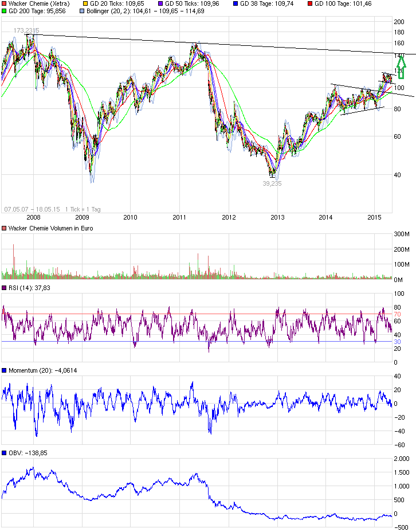The height and width of the screenshot is (532, 416).
Task: Click the Wacker Chemie Volumen legend swatch
Action: point(5,228)
